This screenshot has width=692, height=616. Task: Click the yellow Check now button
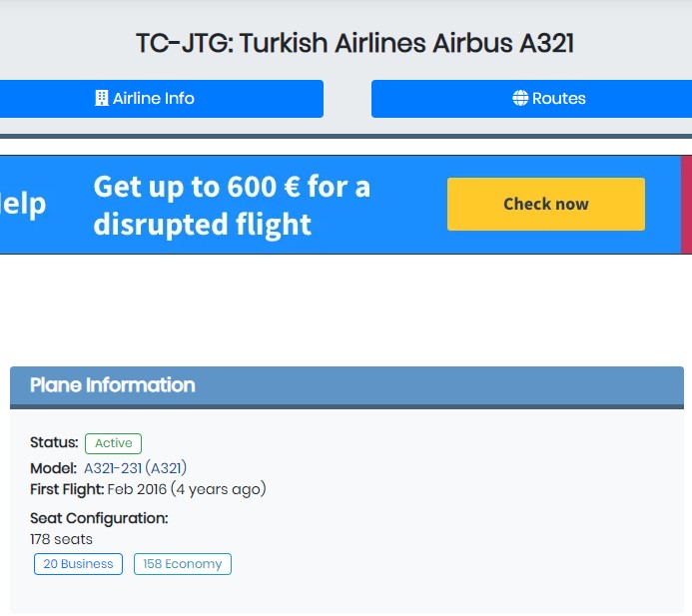coord(546,204)
